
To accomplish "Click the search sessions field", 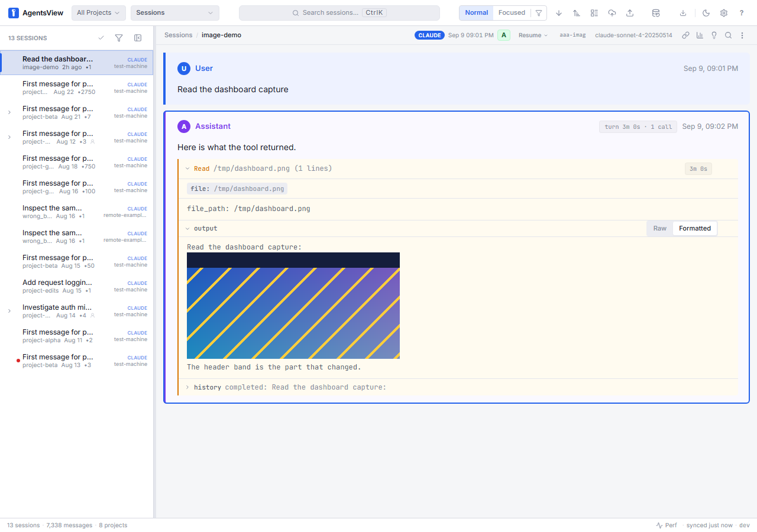I will pyautogui.click(x=339, y=12).
